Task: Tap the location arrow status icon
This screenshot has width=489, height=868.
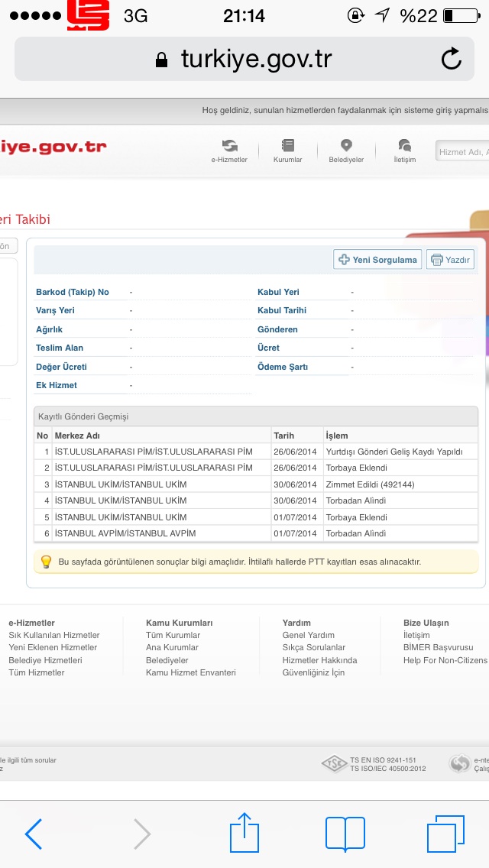Action: point(383,15)
